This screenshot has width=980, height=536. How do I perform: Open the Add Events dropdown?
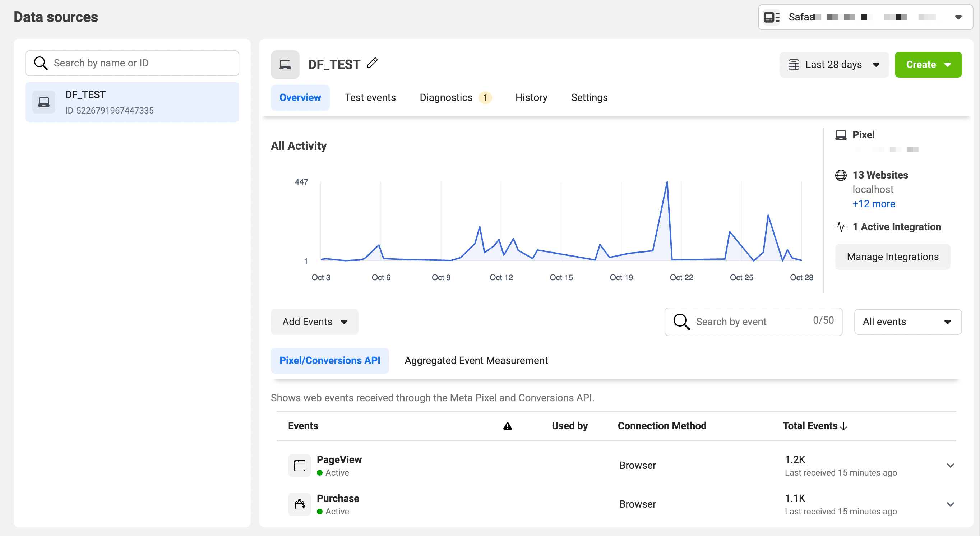[315, 322]
